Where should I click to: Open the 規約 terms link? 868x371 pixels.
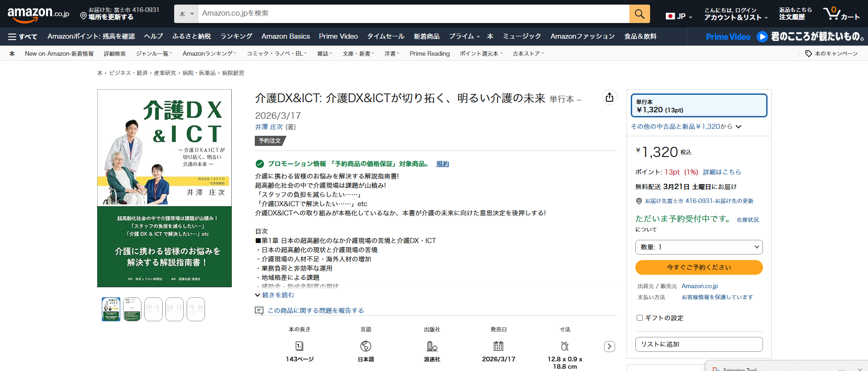(443, 164)
